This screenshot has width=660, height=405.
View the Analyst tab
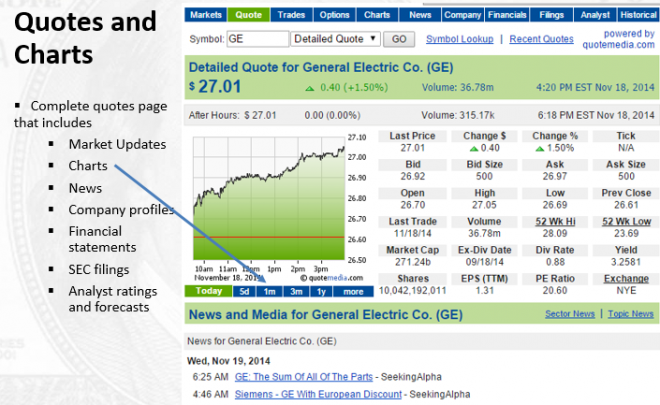pyautogui.click(x=597, y=15)
